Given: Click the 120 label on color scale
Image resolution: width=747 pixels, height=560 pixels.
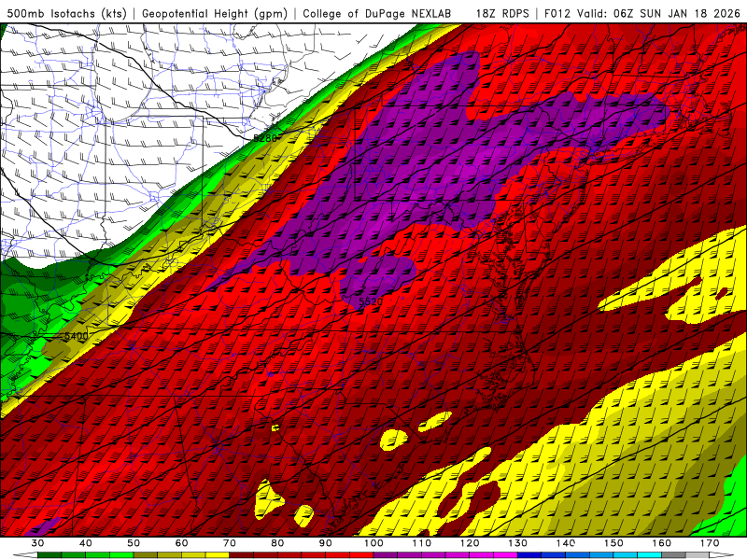Looking at the screenshot, I should [x=470, y=543].
